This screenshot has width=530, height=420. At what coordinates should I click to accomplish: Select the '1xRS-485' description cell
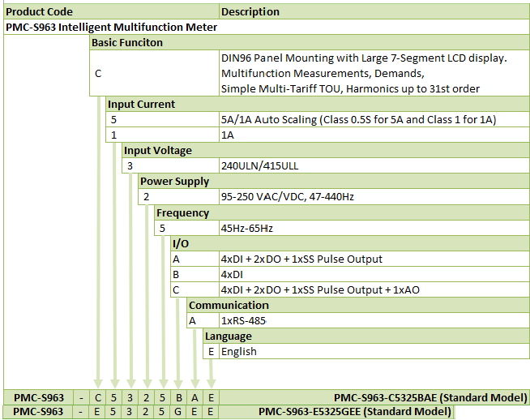(x=374, y=321)
